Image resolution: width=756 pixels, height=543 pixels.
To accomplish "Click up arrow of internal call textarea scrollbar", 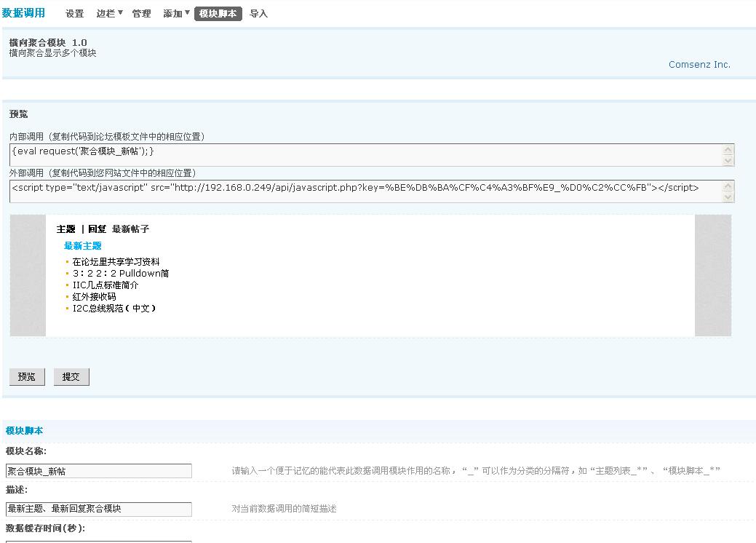I will (x=728, y=149).
